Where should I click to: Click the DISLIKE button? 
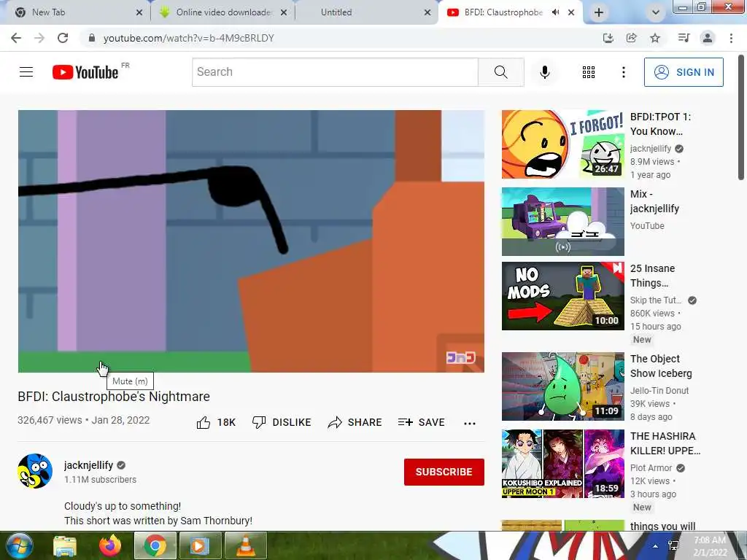(282, 422)
